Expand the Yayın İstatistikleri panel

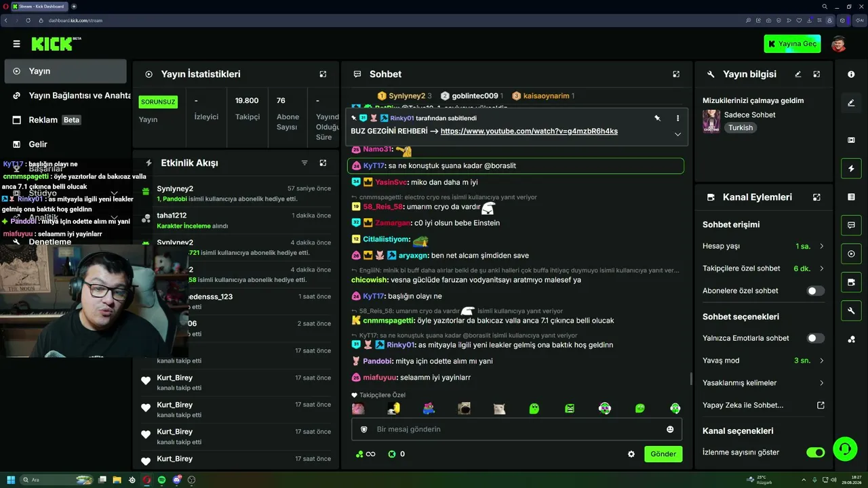point(323,74)
